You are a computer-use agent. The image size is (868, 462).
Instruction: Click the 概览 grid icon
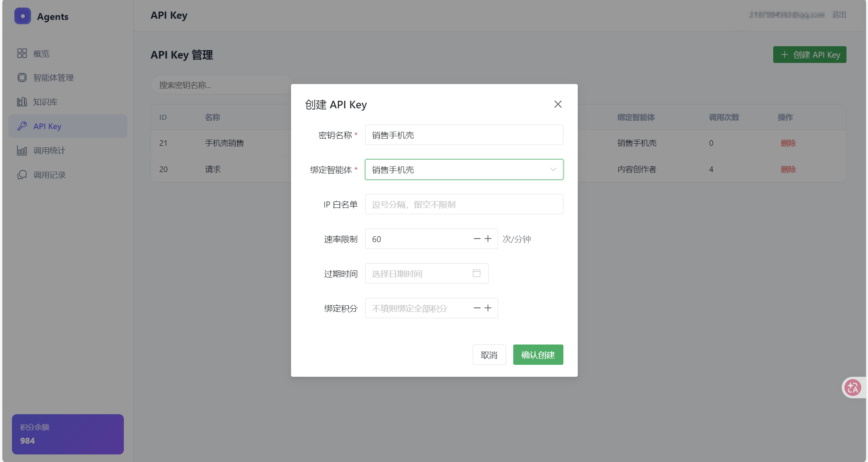[22, 53]
